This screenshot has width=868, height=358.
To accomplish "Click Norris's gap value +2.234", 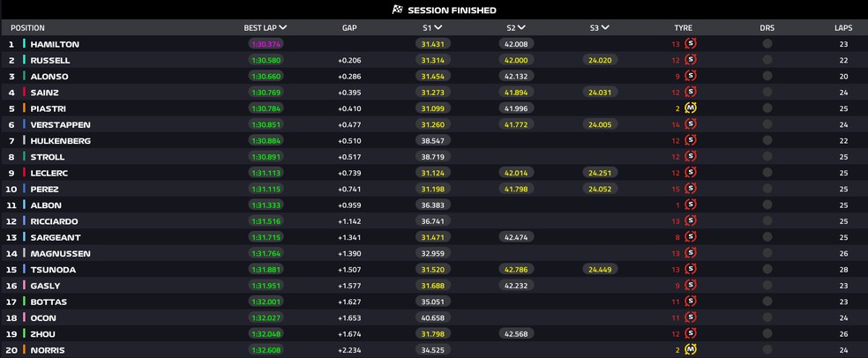I will pos(349,350).
